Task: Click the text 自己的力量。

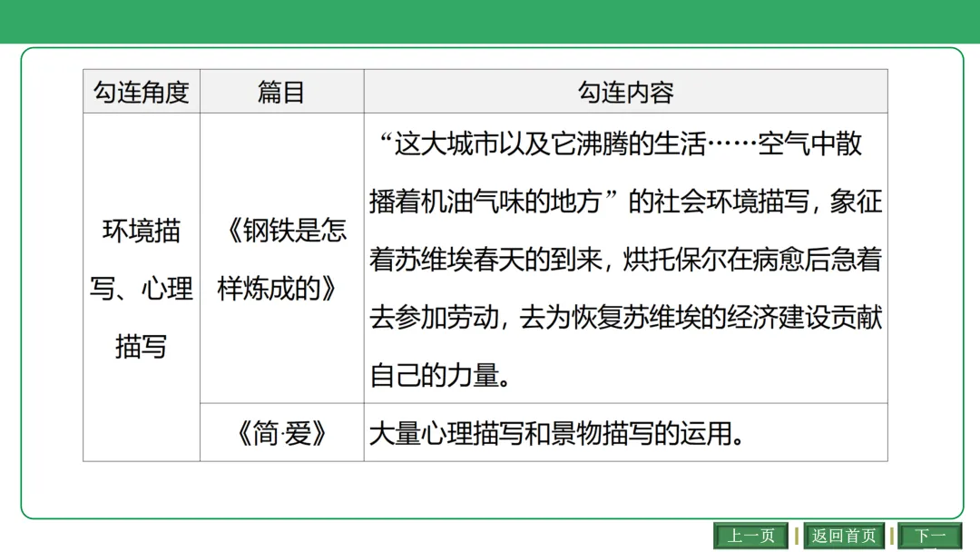Action: 441,375
